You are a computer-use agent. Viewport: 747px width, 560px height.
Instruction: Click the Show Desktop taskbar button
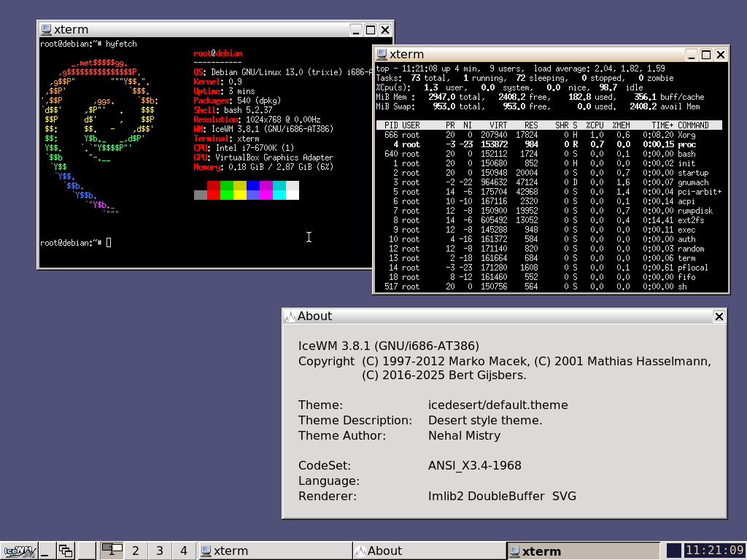tap(46, 551)
